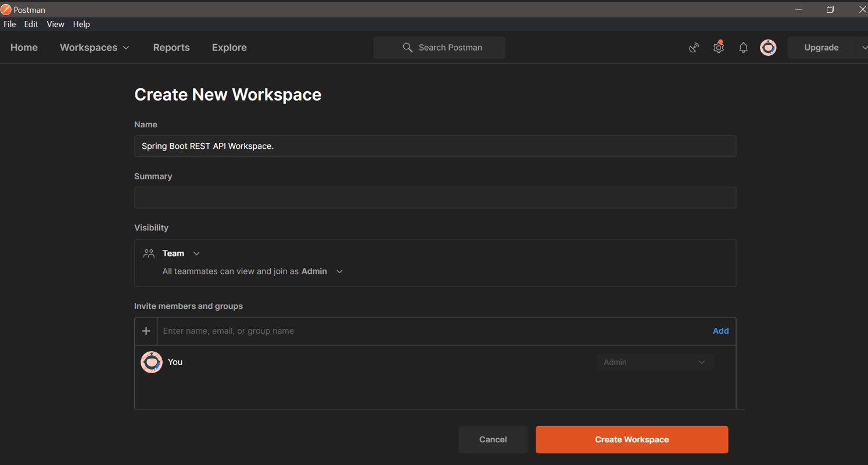Click the Team people icon under Visibility
The width and height of the screenshot is (868, 465).
(x=149, y=253)
